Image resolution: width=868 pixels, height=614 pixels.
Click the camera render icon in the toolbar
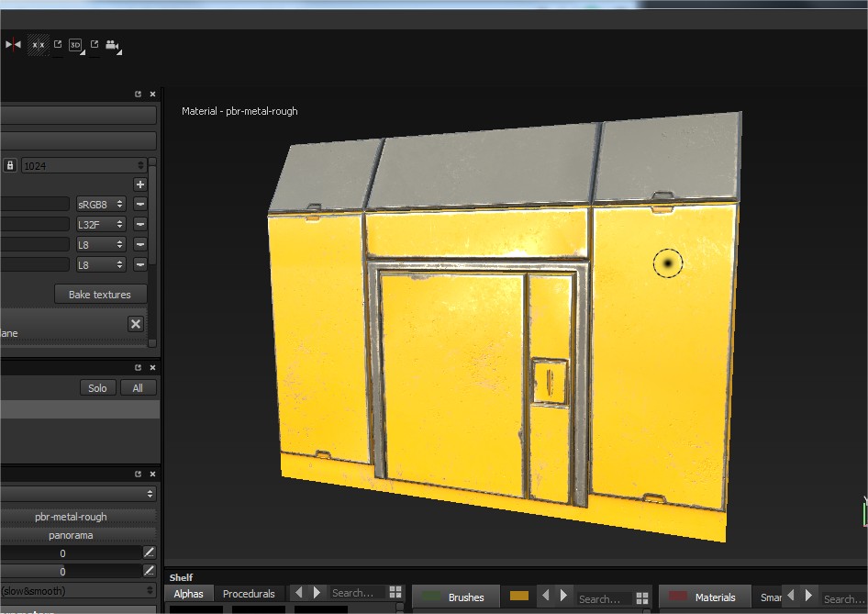click(x=112, y=44)
